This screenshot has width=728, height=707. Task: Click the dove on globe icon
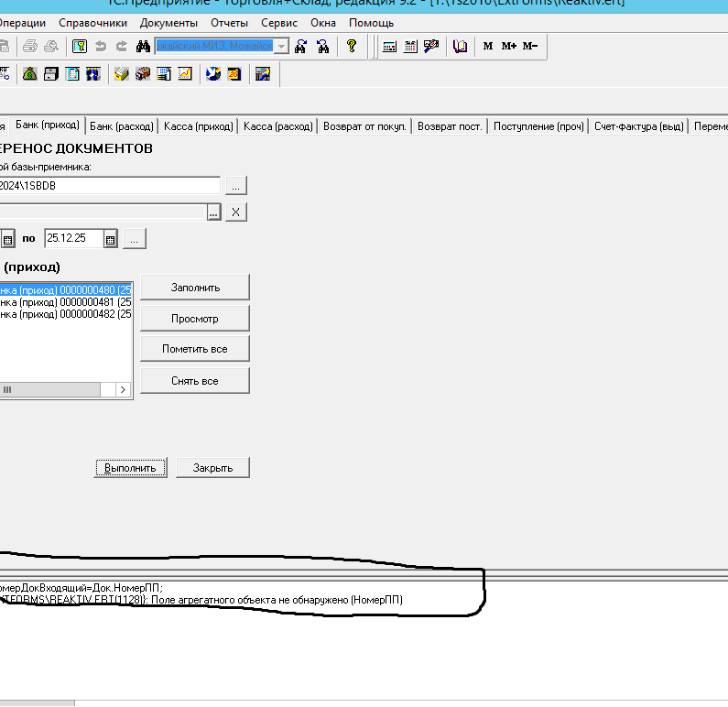point(213,74)
